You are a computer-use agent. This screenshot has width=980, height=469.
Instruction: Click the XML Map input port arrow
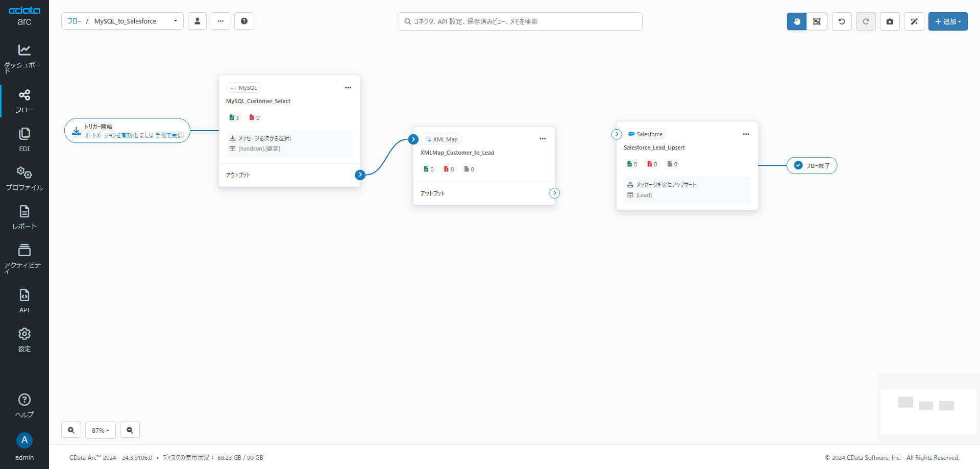(413, 139)
